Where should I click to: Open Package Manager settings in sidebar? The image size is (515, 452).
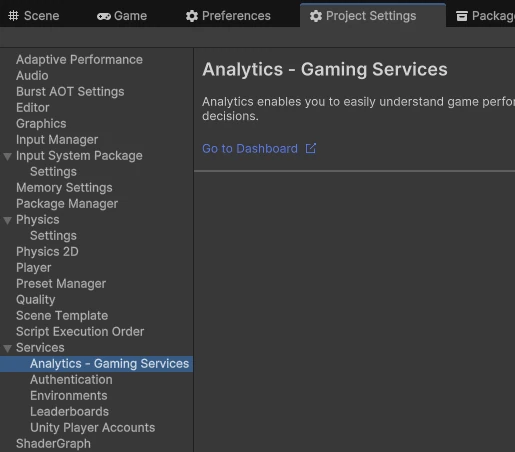click(x=67, y=204)
